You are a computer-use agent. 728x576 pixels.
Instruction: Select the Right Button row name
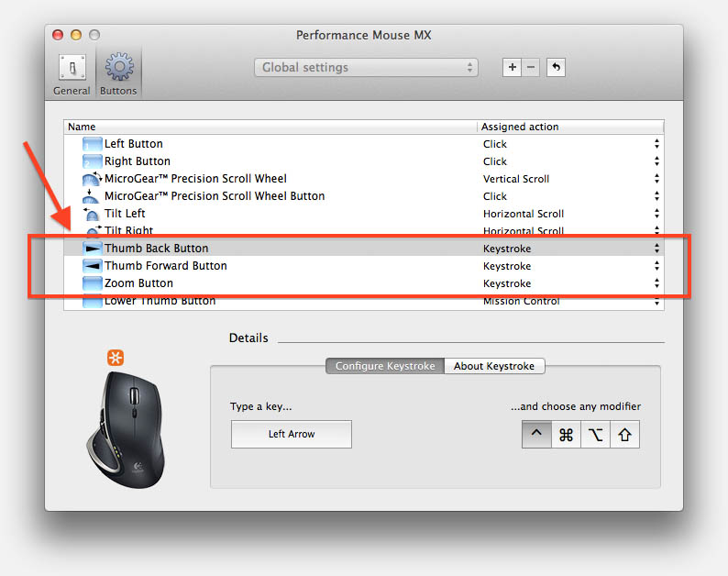138,161
